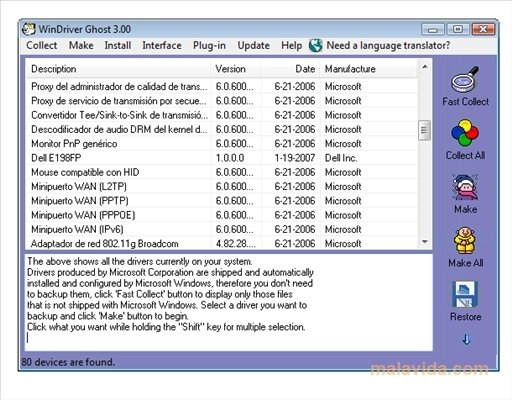Open the Help menu
The height and width of the screenshot is (400, 512).
(291, 46)
